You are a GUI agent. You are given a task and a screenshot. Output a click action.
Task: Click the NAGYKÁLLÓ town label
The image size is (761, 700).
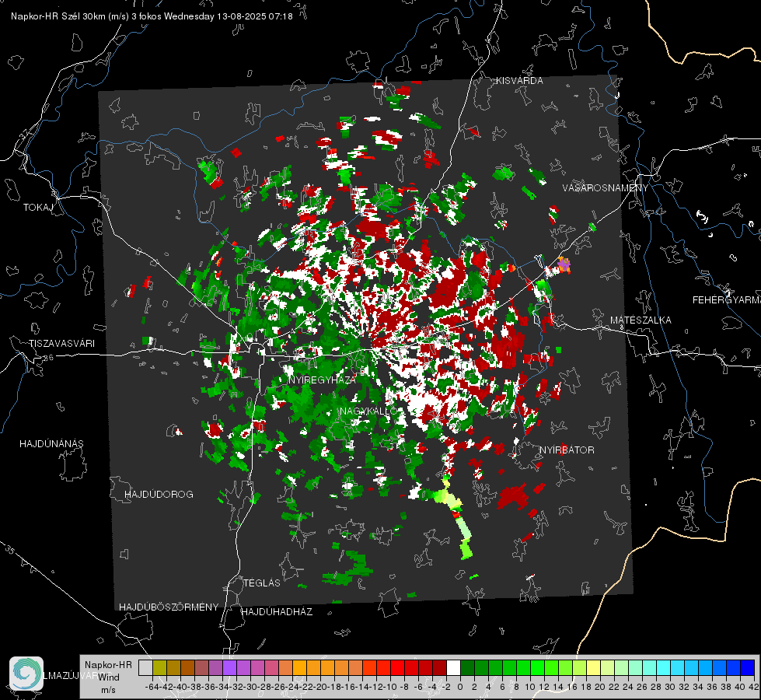(368, 411)
